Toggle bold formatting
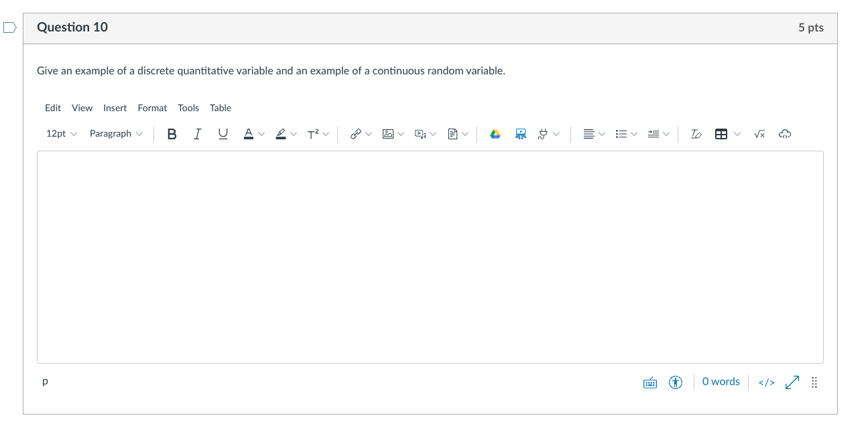The image size is (868, 436). point(172,134)
